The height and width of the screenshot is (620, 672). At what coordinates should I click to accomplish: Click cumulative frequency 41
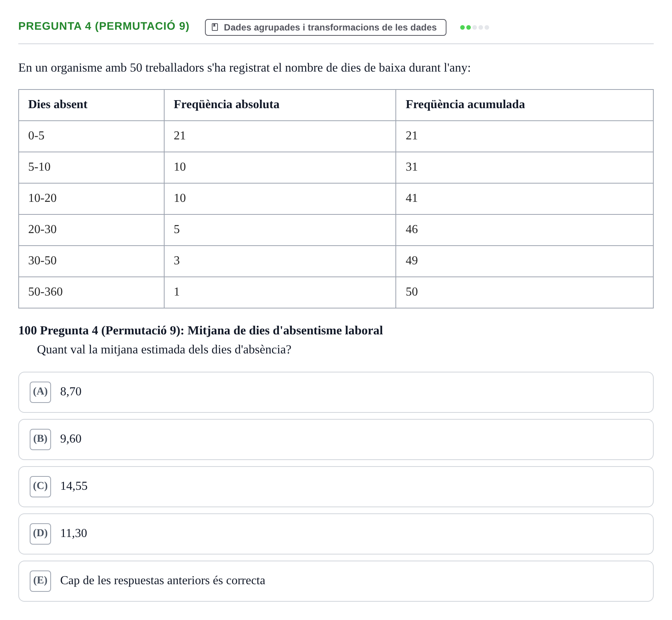pyautogui.click(x=525, y=199)
